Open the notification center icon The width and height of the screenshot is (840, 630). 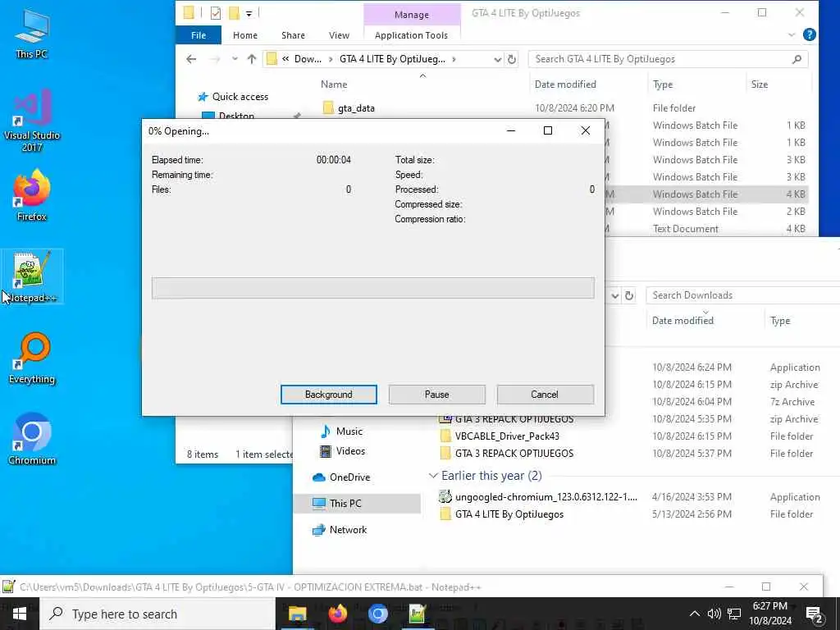click(x=814, y=614)
